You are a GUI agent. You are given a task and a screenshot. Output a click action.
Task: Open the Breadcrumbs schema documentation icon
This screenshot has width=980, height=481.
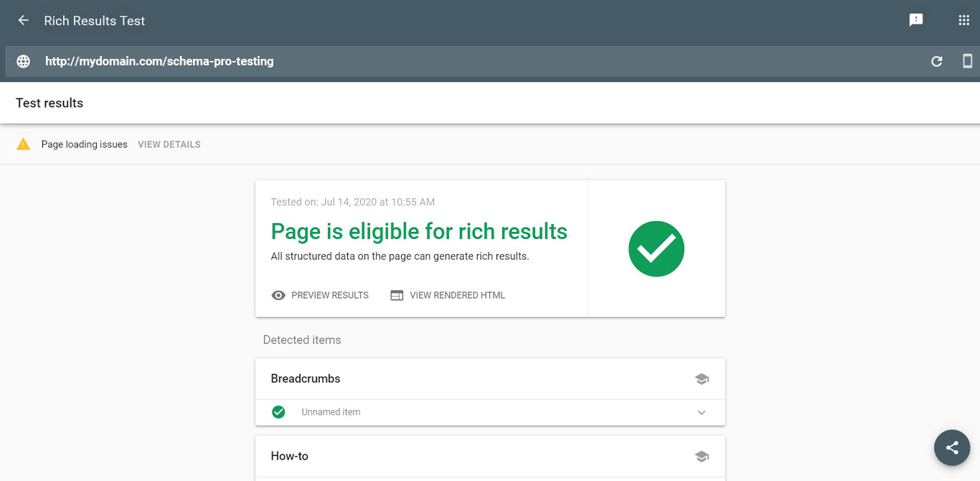(x=702, y=378)
